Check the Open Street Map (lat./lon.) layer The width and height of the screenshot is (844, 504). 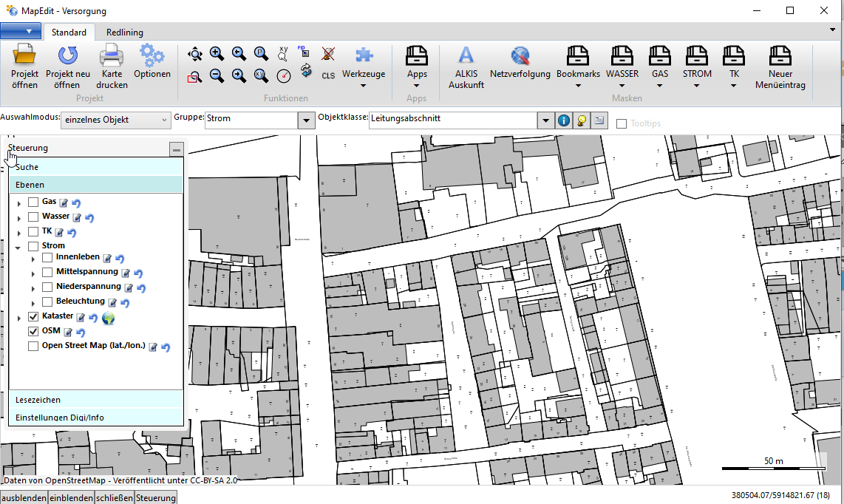pos(33,346)
